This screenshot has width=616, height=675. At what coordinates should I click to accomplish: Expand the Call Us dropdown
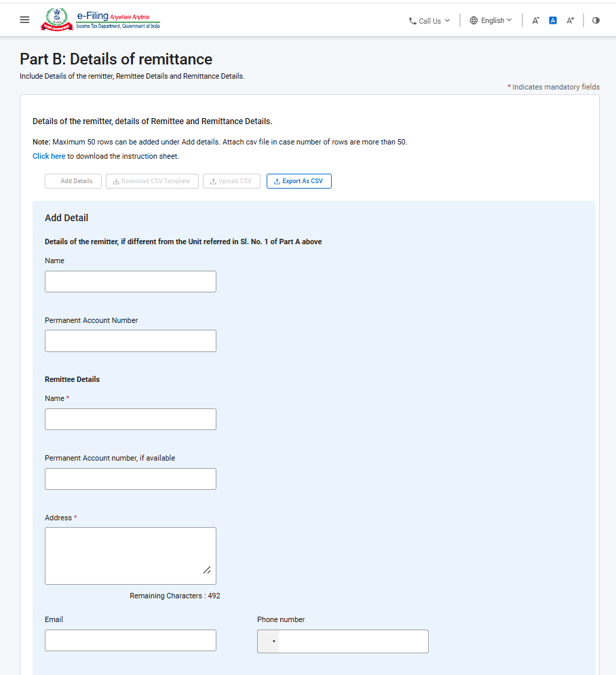(x=429, y=20)
